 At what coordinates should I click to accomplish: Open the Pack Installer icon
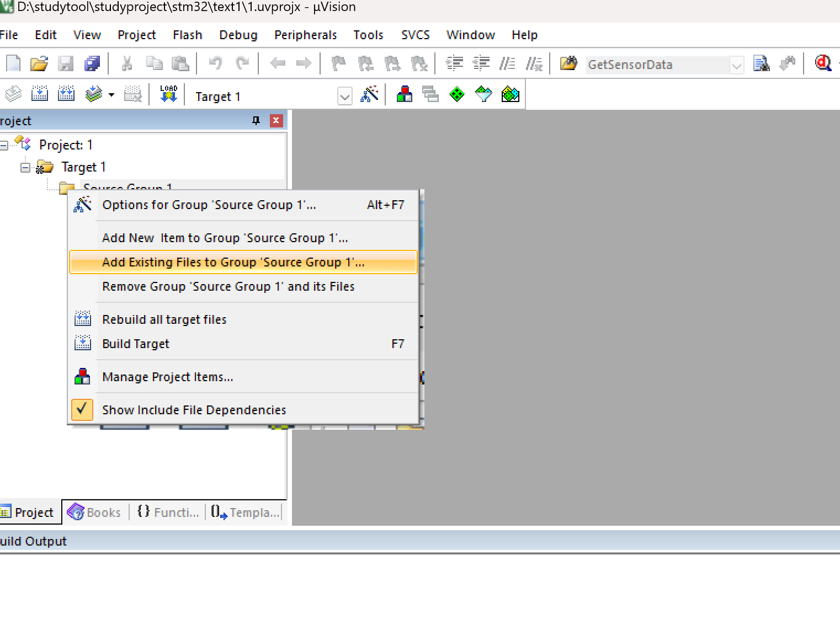[510, 94]
